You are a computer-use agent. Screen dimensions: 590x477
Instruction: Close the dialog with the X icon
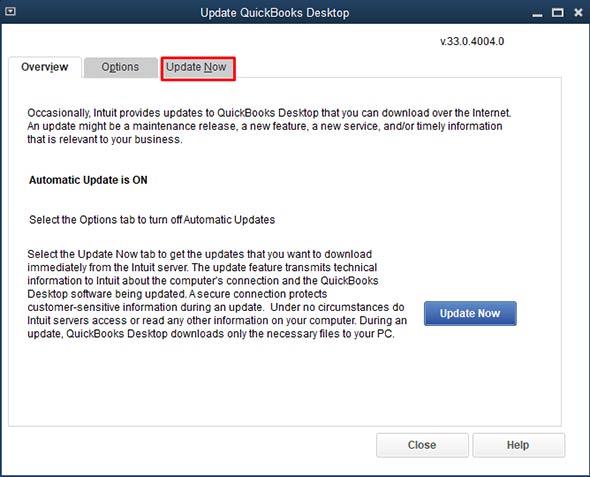pos(578,13)
